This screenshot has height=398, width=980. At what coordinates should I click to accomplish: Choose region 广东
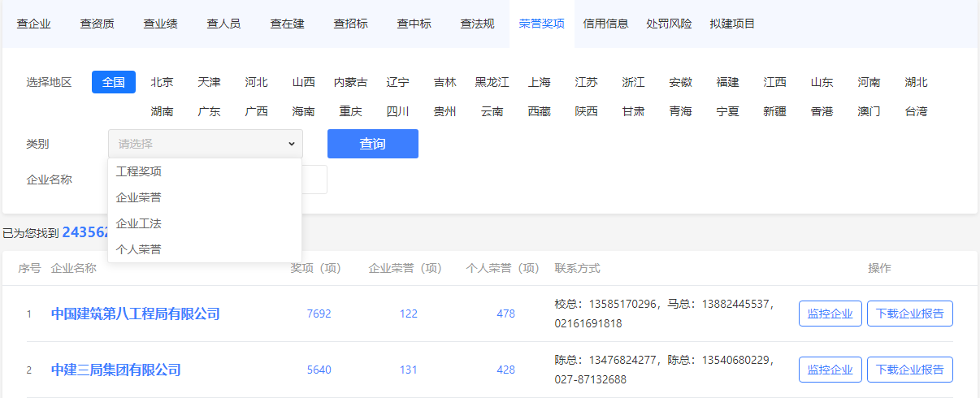click(209, 111)
